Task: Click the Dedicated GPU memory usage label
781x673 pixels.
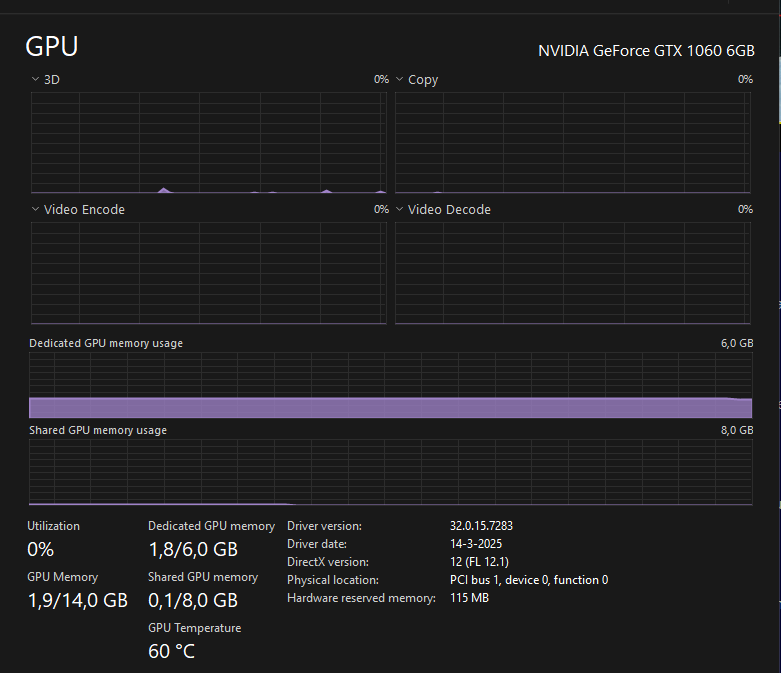Action: pyautogui.click(x=106, y=343)
